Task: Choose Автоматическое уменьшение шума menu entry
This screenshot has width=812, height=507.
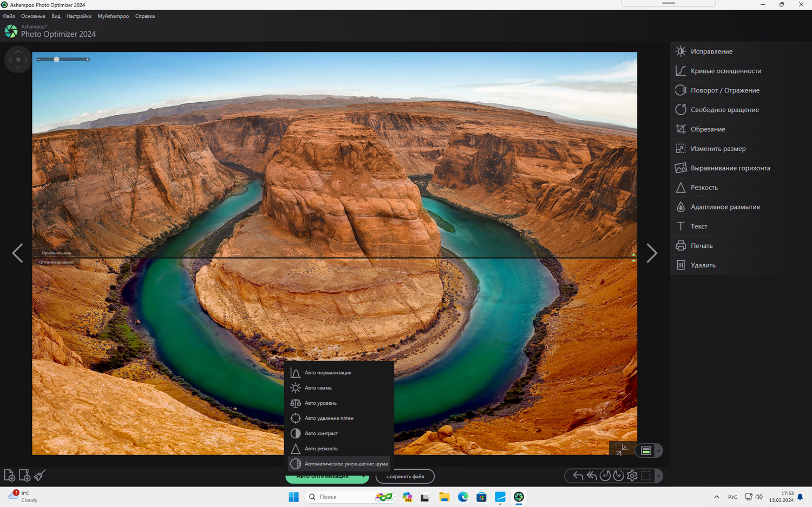Action: point(346,464)
